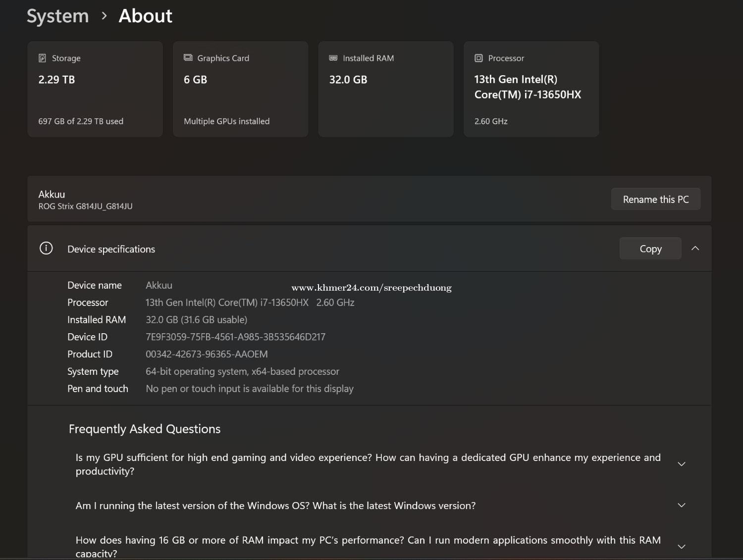
Task: Open the Graphics Card 6 GB card
Action: point(240,89)
